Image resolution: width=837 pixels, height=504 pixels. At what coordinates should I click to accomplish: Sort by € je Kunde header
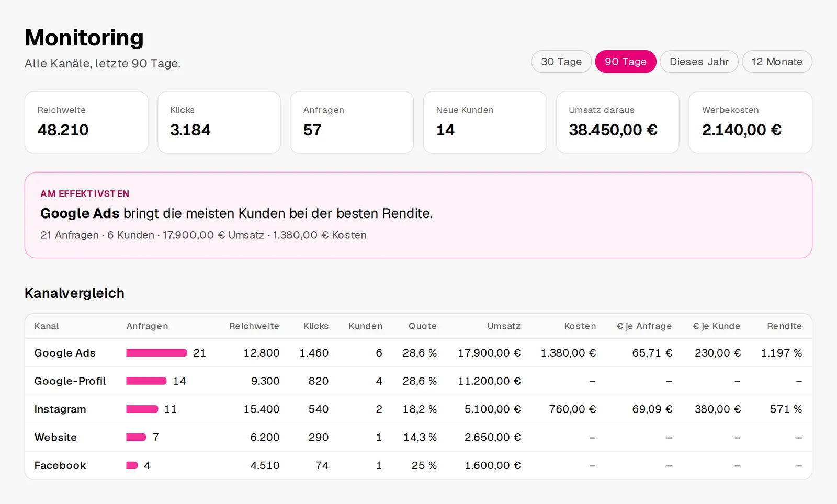pyautogui.click(x=716, y=326)
